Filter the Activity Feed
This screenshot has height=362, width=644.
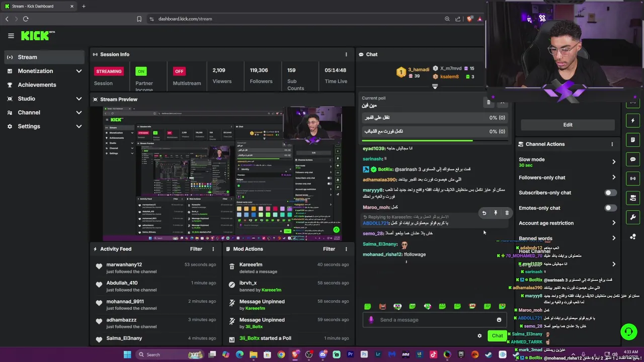coord(196,249)
